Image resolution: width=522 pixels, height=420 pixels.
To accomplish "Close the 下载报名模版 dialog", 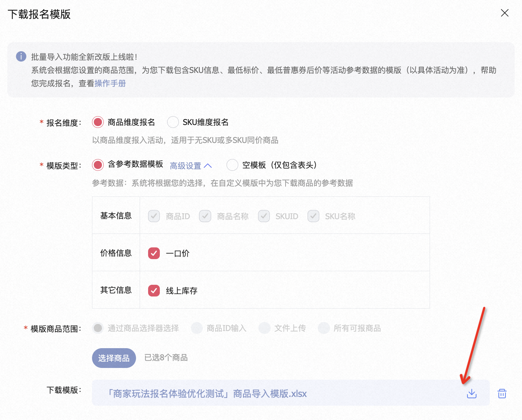I will coord(505,13).
